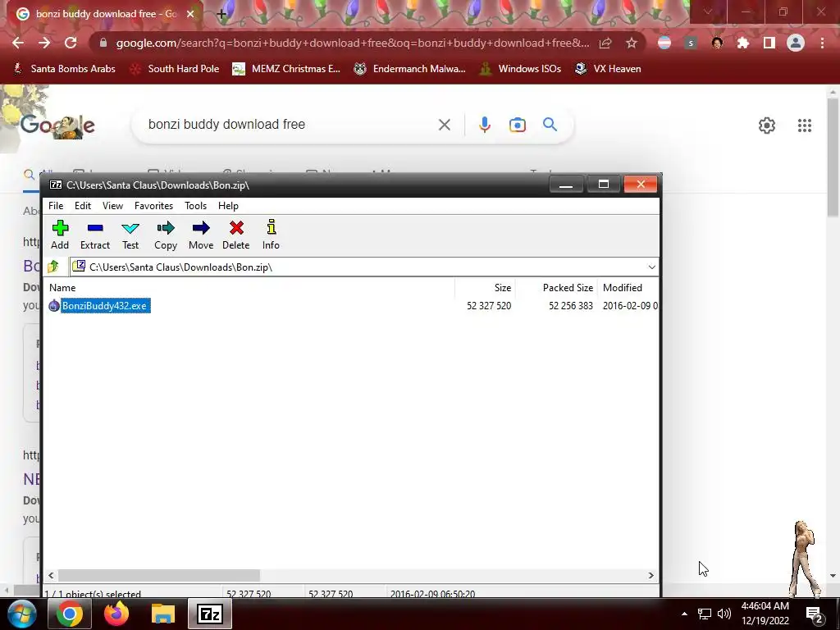Open File Explorer from the taskbar

(x=163, y=614)
